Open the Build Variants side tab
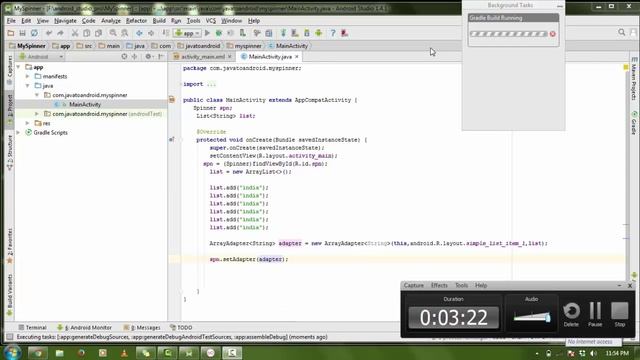This screenshot has width=640, height=360. point(10,295)
